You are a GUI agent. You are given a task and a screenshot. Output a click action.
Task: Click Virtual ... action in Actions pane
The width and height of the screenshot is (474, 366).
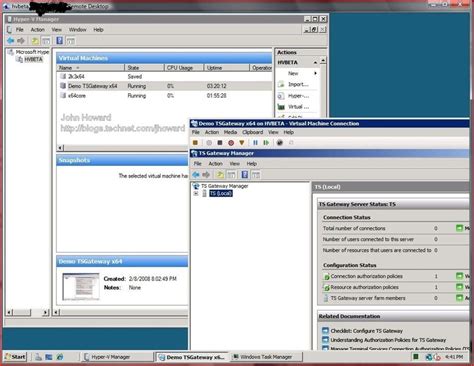click(298, 107)
